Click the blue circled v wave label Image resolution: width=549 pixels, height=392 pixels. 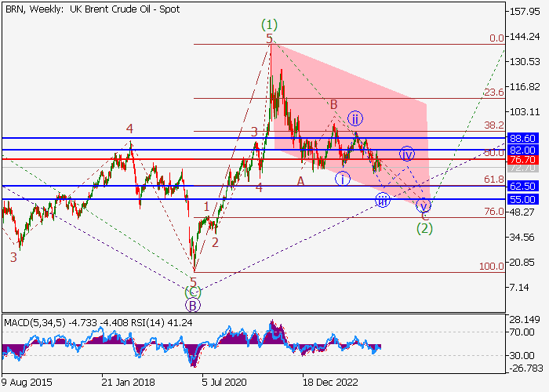tap(424, 205)
